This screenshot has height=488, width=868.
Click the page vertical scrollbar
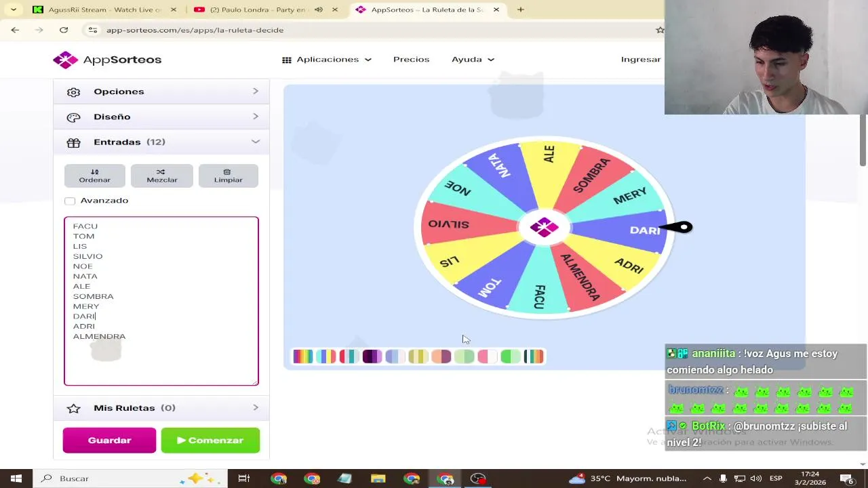[863, 141]
